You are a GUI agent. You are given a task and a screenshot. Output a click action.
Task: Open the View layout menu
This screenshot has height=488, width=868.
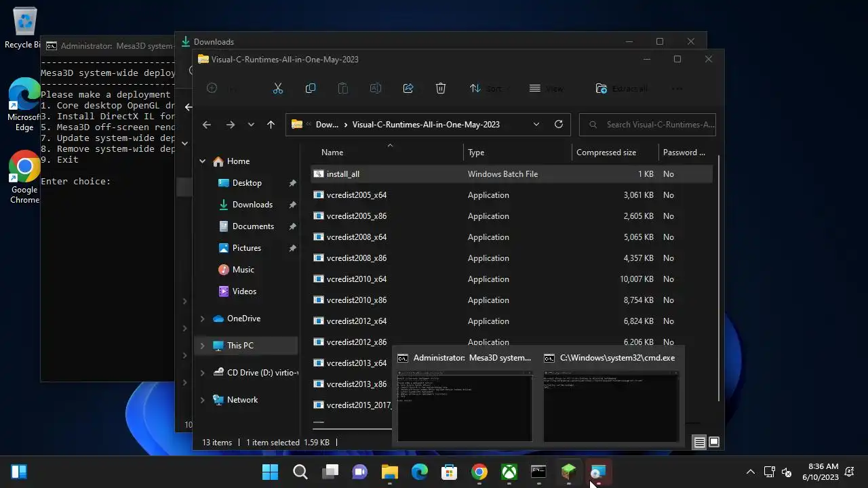click(x=547, y=88)
